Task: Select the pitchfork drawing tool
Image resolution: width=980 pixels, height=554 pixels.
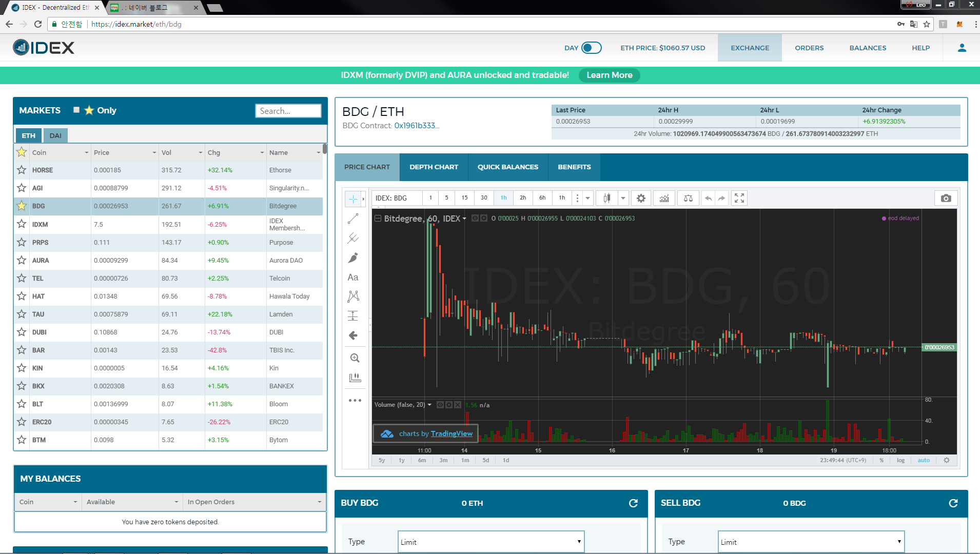Action: coord(353,238)
